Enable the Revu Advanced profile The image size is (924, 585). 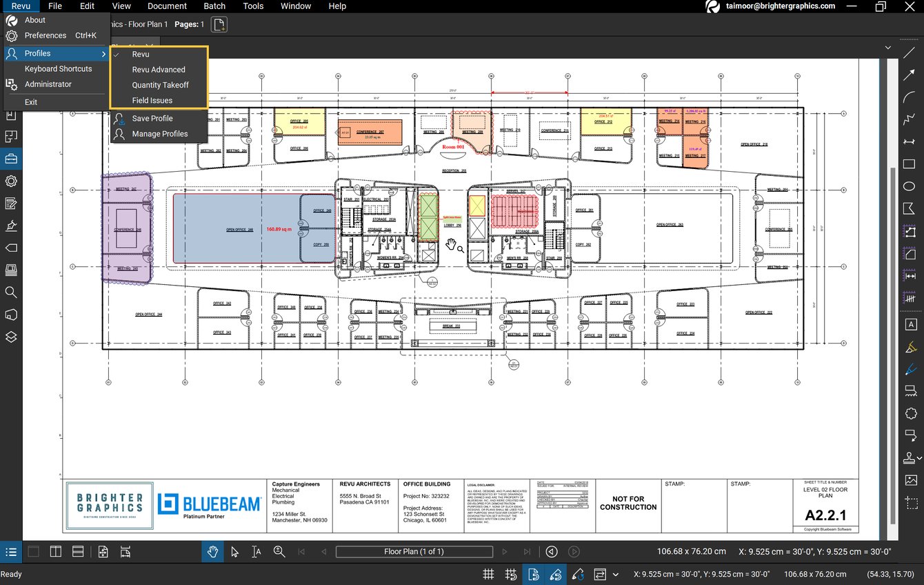(159, 69)
